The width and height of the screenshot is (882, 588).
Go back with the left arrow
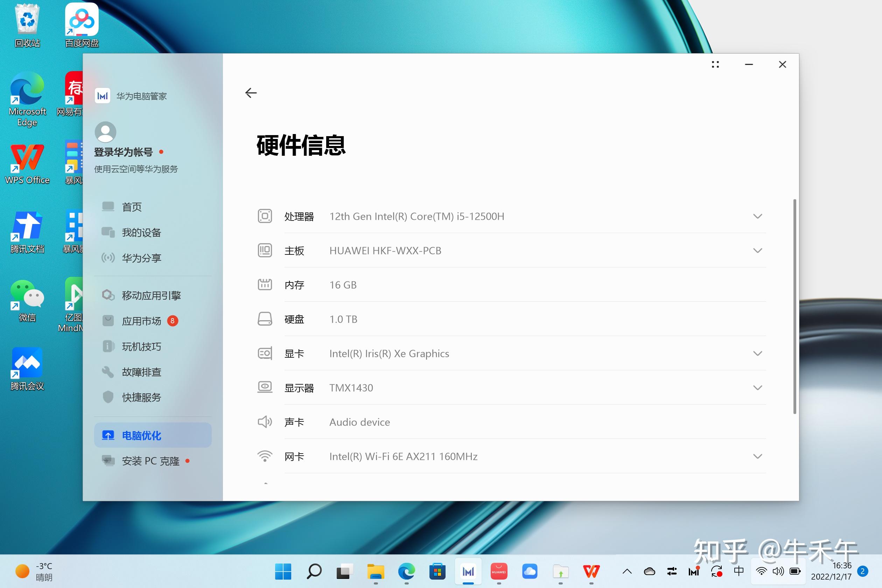[251, 93]
